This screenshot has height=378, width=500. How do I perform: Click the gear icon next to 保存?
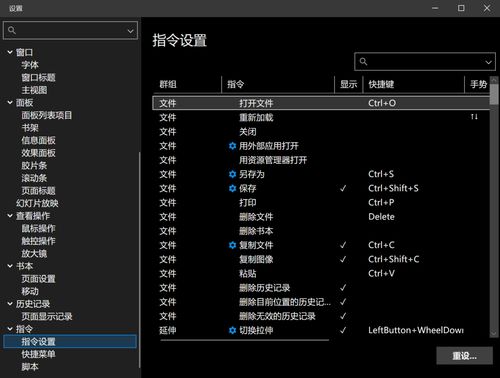[x=232, y=188]
